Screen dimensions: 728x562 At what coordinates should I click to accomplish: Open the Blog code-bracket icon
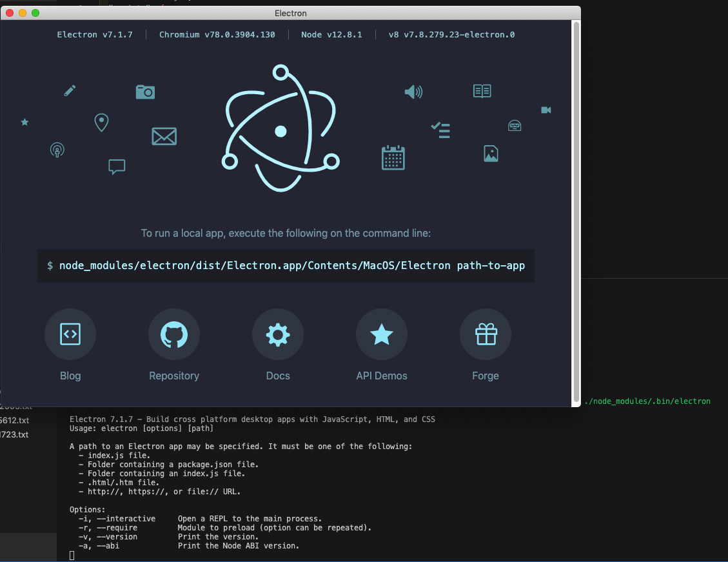70,334
